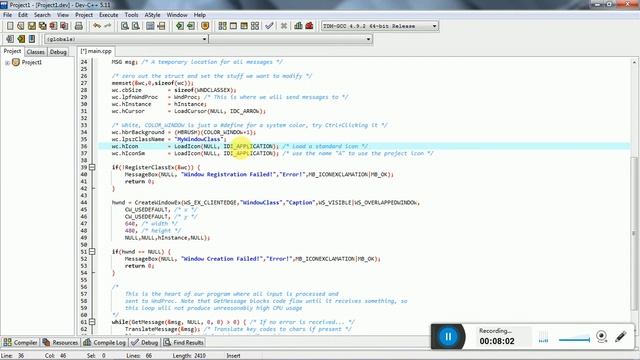Viewport: 640px width, 360px height.
Task: Click the Save All toolbar icon
Action: tap(42, 26)
